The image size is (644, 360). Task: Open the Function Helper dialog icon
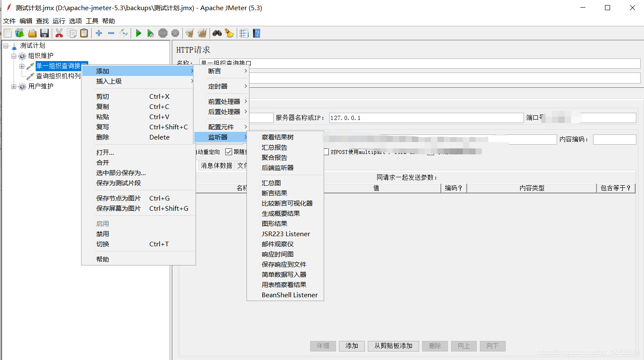click(244, 33)
